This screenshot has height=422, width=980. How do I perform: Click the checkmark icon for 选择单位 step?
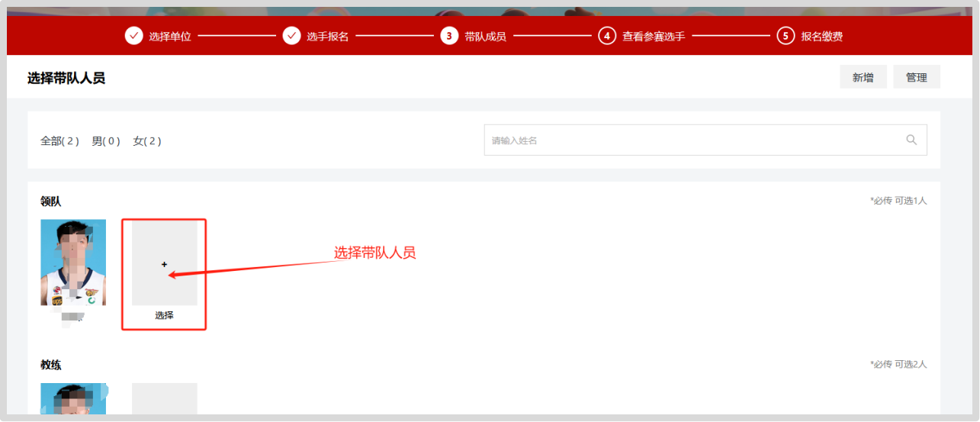pos(134,36)
